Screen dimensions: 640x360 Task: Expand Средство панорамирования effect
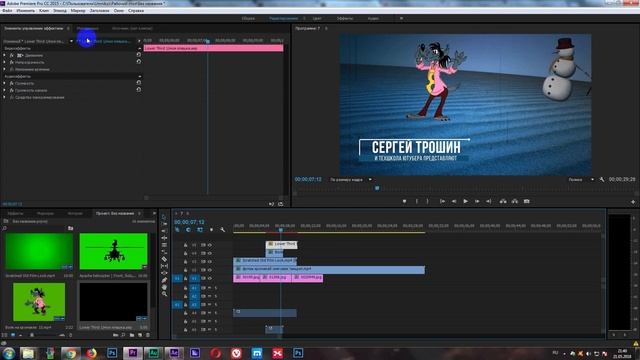pos(4,97)
